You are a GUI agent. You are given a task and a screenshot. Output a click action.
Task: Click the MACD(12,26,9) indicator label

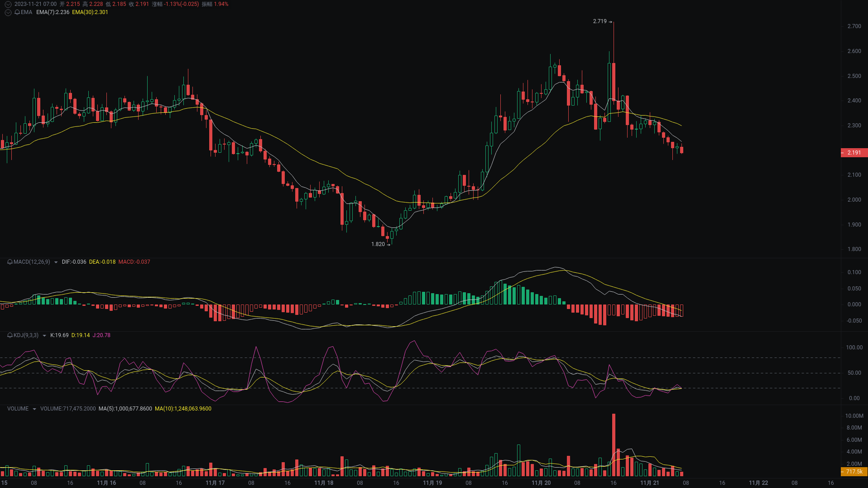[x=32, y=262]
